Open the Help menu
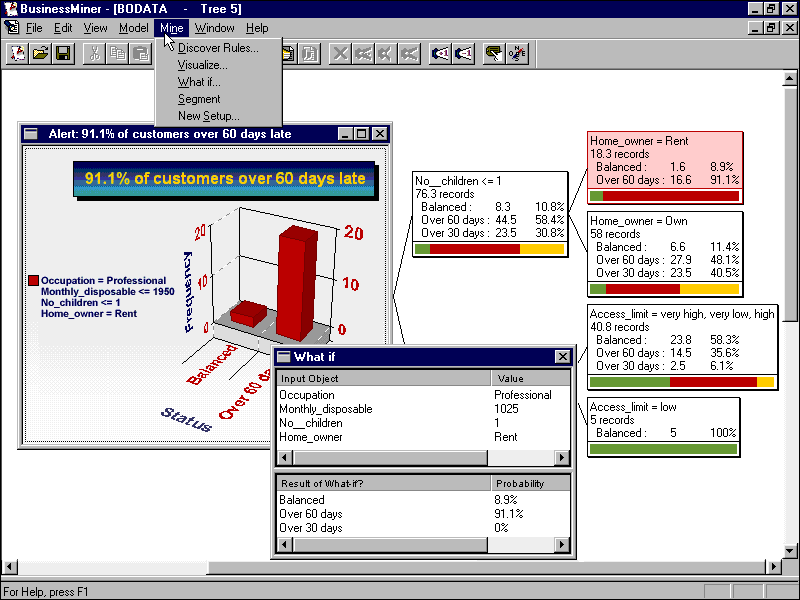The width and height of the screenshot is (800, 600). [x=257, y=28]
